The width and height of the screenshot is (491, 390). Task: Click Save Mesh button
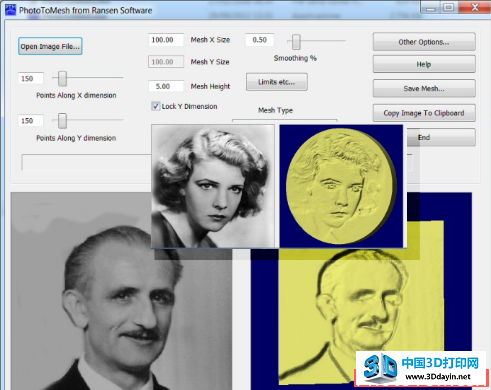[424, 88]
